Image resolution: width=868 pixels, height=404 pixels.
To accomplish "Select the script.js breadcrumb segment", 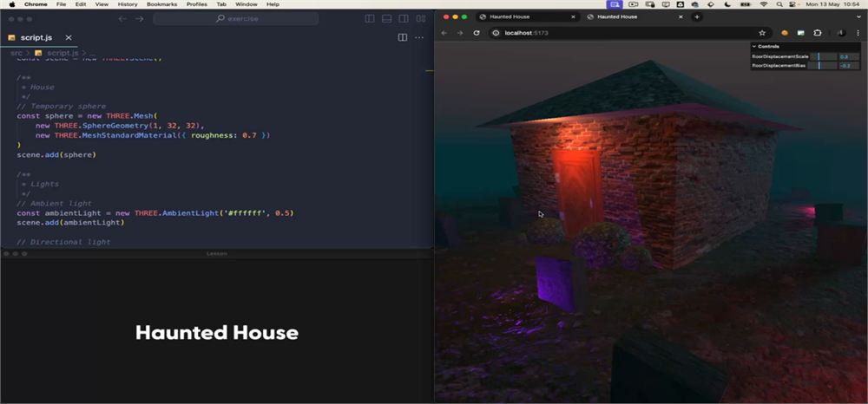I will (62, 53).
